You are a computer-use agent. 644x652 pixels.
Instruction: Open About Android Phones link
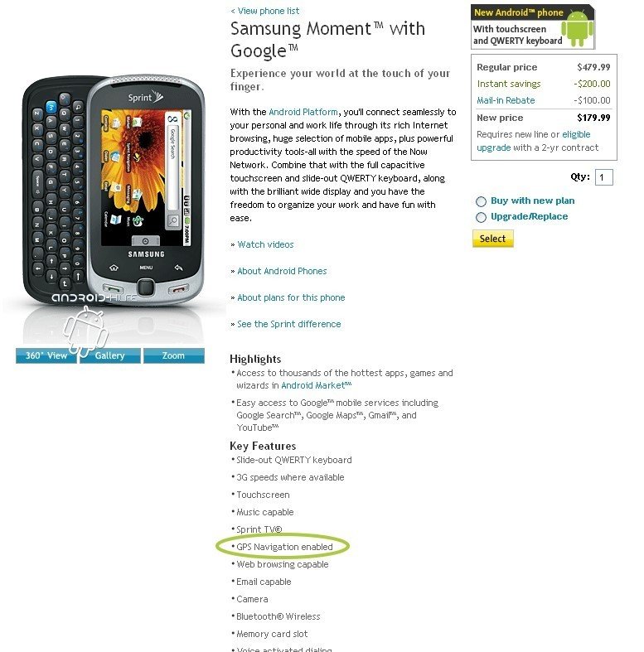tap(282, 271)
